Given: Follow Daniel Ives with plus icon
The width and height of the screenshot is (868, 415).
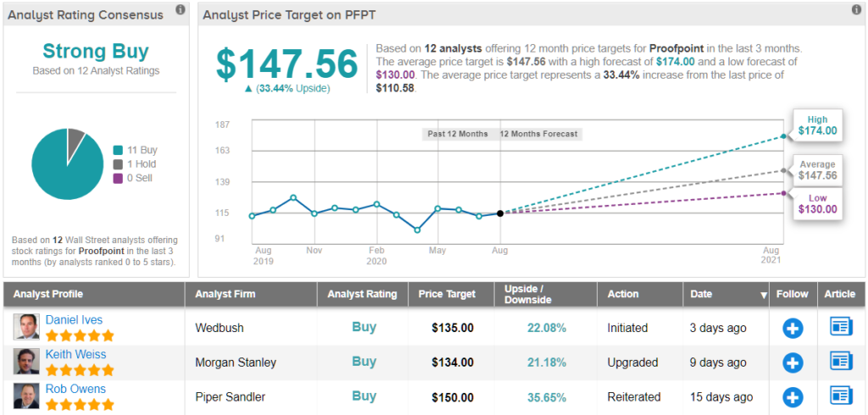Looking at the screenshot, I should 793,329.
